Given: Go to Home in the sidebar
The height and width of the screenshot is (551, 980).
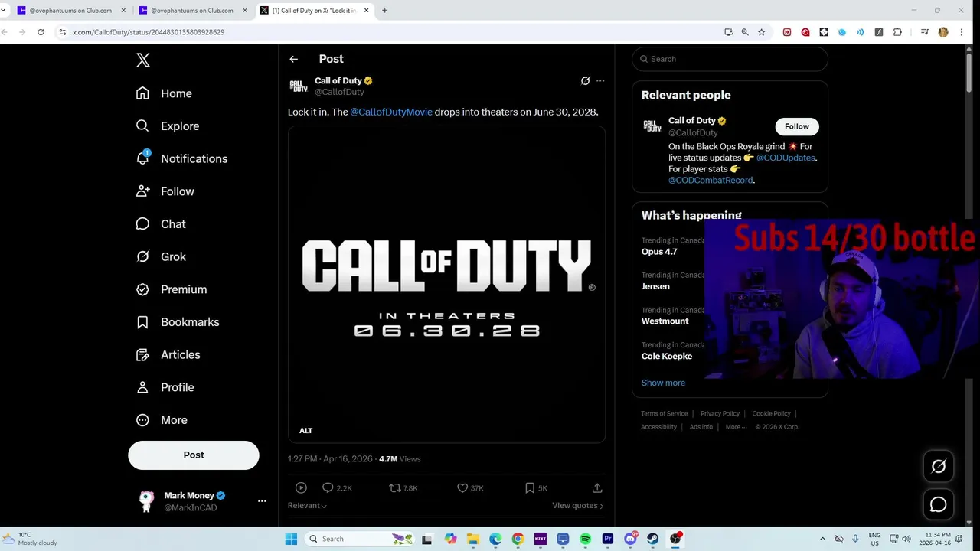Looking at the screenshot, I should (164, 93).
